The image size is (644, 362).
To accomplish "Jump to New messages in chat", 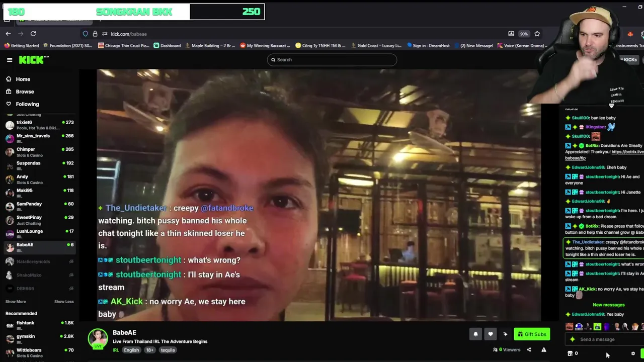I will (x=608, y=305).
